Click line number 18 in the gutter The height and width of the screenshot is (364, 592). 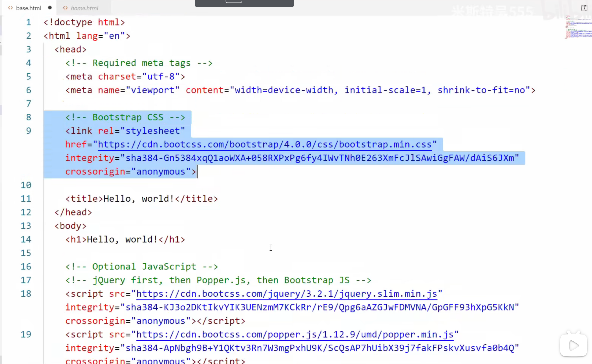pyautogui.click(x=26, y=294)
